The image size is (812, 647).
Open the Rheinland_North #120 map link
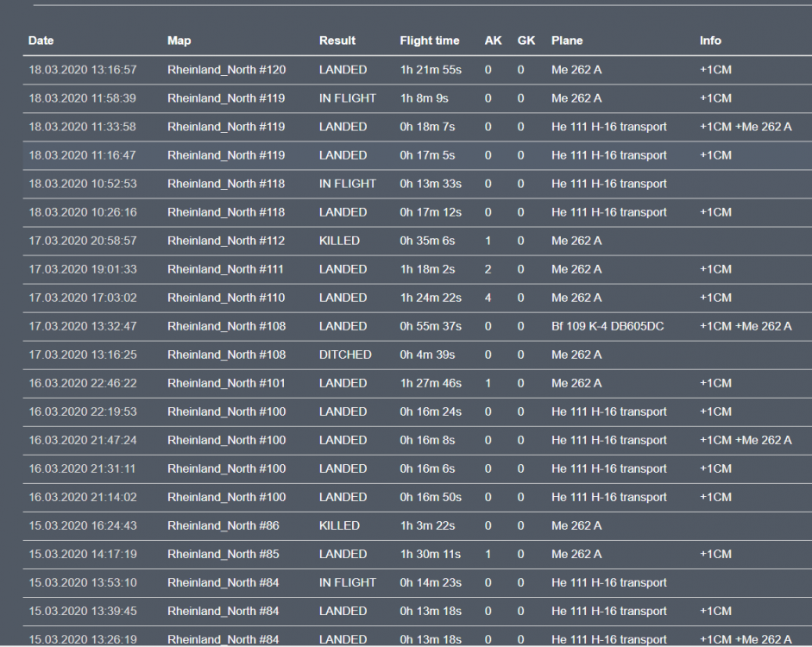point(226,70)
